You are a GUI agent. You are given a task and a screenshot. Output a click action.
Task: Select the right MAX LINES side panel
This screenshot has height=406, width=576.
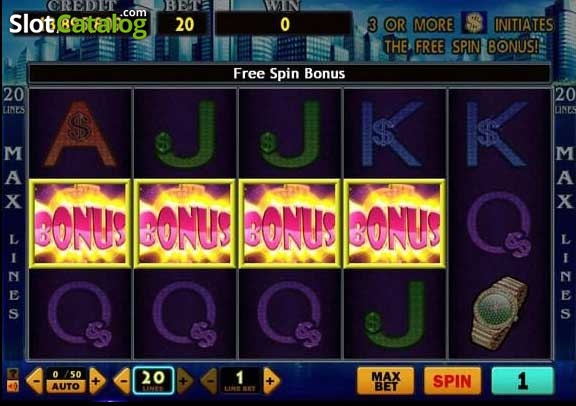tap(565, 233)
